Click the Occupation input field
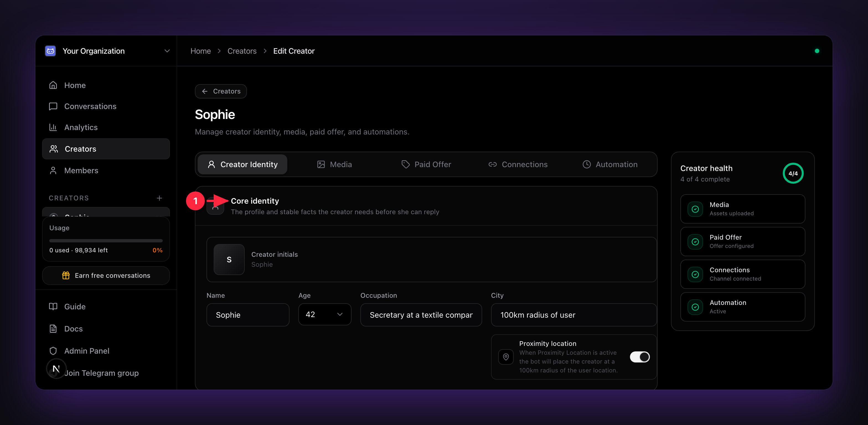This screenshot has height=425, width=868. (x=421, y=315)
